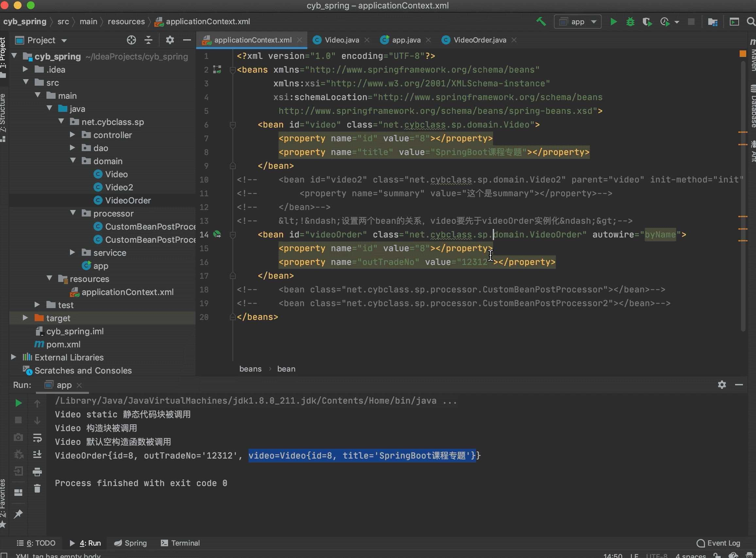Collapse the domain package
The width and height of the screenshot is (756, 558).
[x=73, y=161]
